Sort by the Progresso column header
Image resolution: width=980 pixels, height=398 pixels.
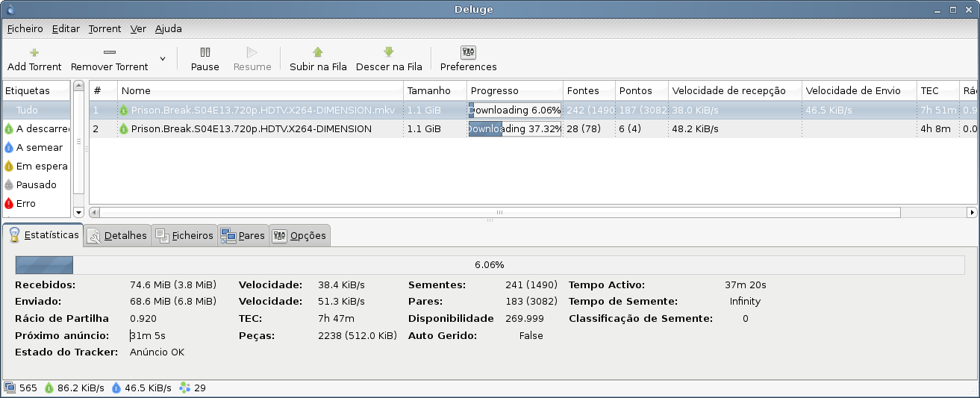point(515,90)
